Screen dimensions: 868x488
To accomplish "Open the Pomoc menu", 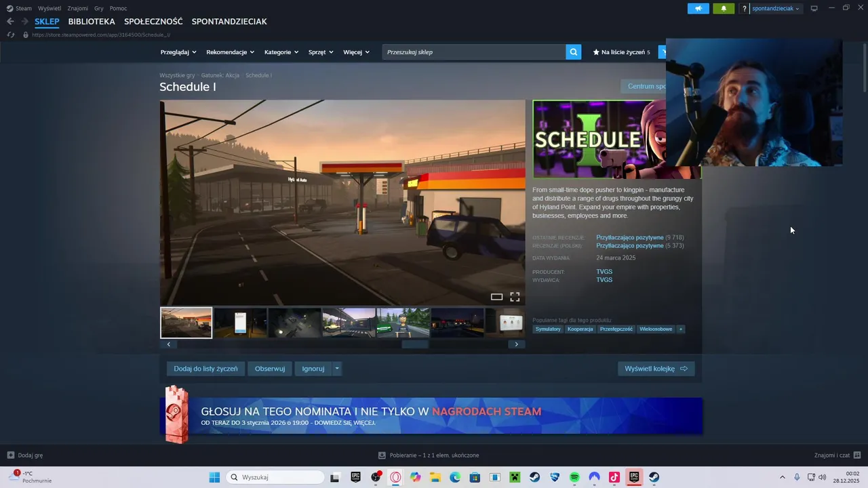I will pyautogui.click(x=118, y=8).
